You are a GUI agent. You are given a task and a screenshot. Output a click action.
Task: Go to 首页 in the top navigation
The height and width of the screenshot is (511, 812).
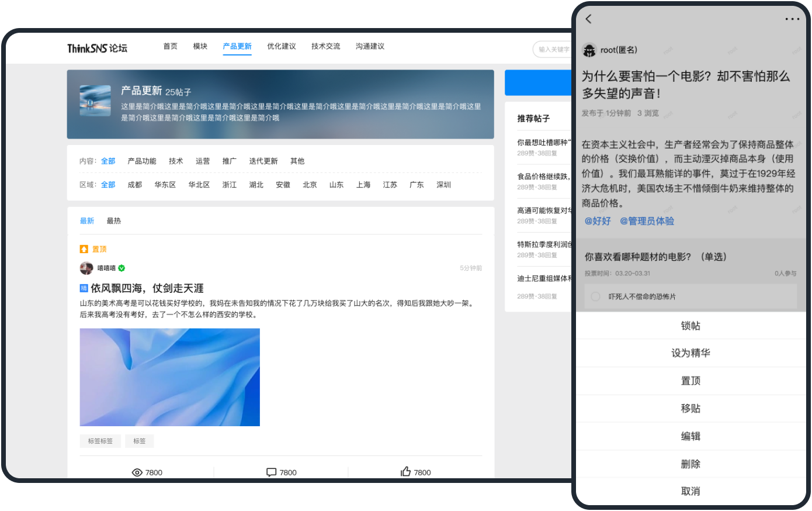coord(171,46)
